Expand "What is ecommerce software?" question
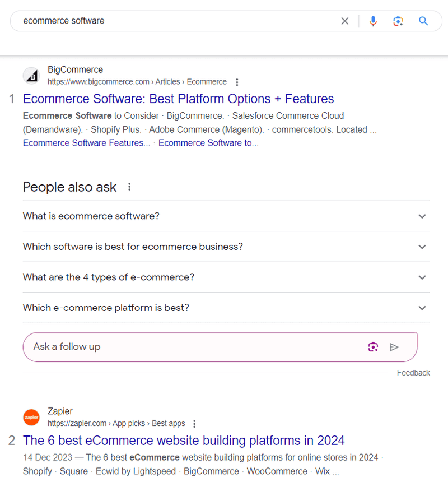This screenshot has width=448, height=482. (226, 216)
